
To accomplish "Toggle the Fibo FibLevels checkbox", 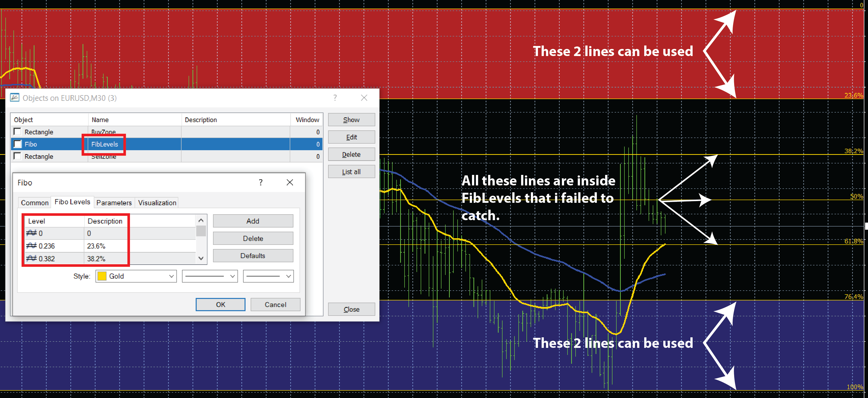I will pos(17,144).
